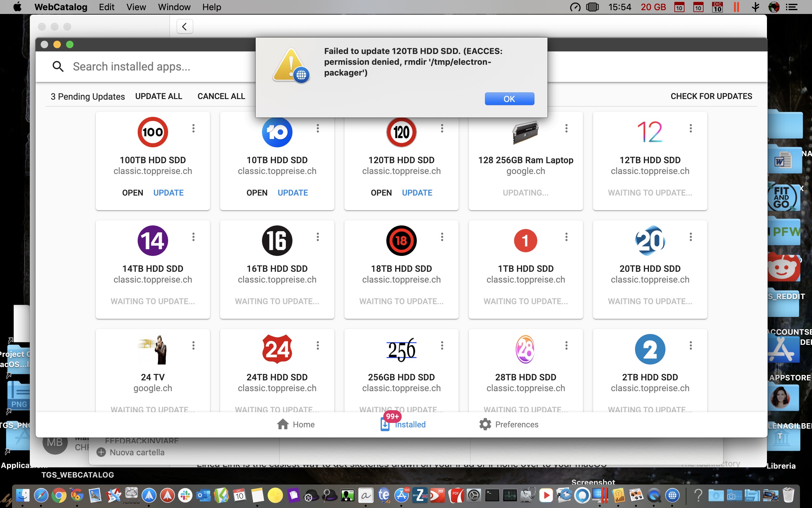Launch Safari from the Dock

tap(41, 495)
